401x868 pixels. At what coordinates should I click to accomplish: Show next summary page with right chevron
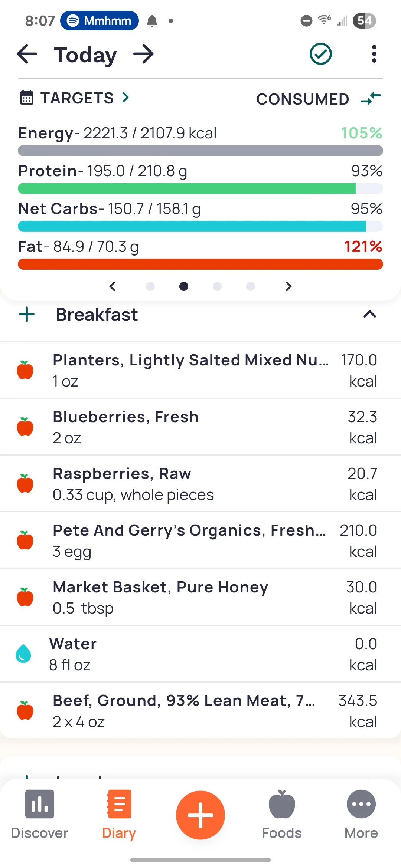(x=288, y=286)
